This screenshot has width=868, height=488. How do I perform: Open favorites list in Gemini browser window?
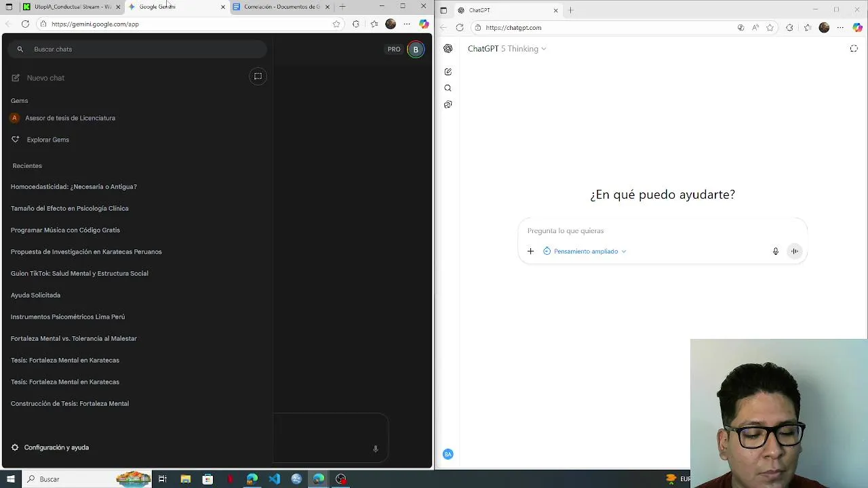click(x=374, y=24)
